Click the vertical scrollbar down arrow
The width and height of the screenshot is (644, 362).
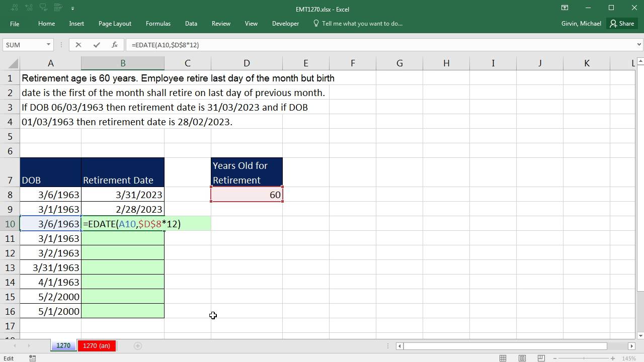tap(640, 335)
